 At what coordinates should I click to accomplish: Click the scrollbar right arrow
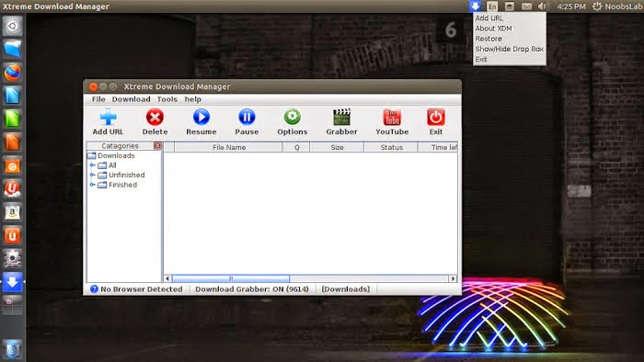pos(453,278)
